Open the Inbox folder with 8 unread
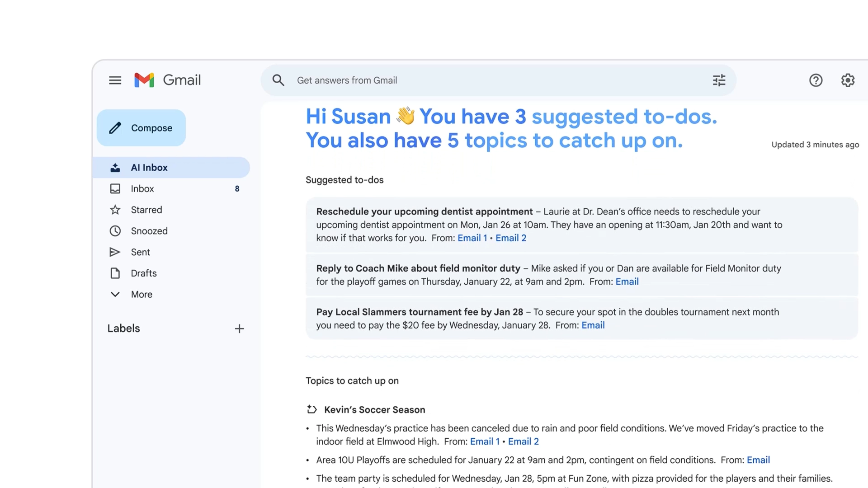The image size is (868, 488). coord(142,189)
